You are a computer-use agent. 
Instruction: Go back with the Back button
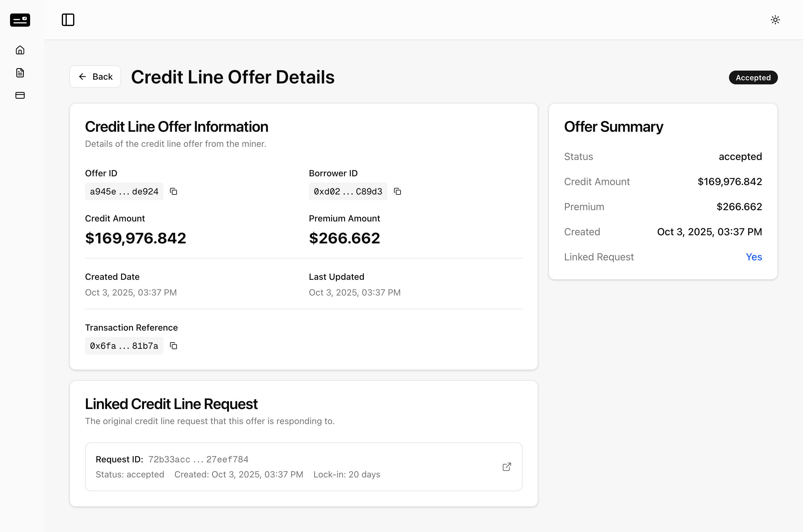[95, 77]
